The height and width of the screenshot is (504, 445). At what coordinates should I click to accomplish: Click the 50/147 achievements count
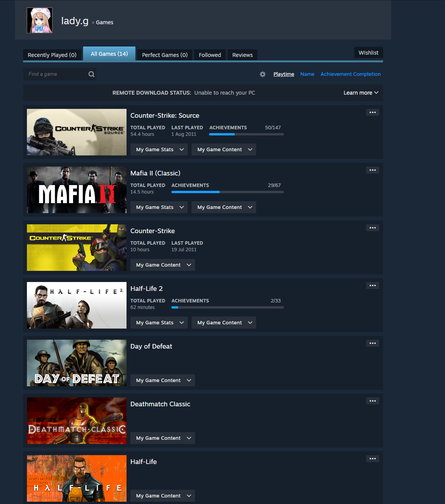point(273,127)
